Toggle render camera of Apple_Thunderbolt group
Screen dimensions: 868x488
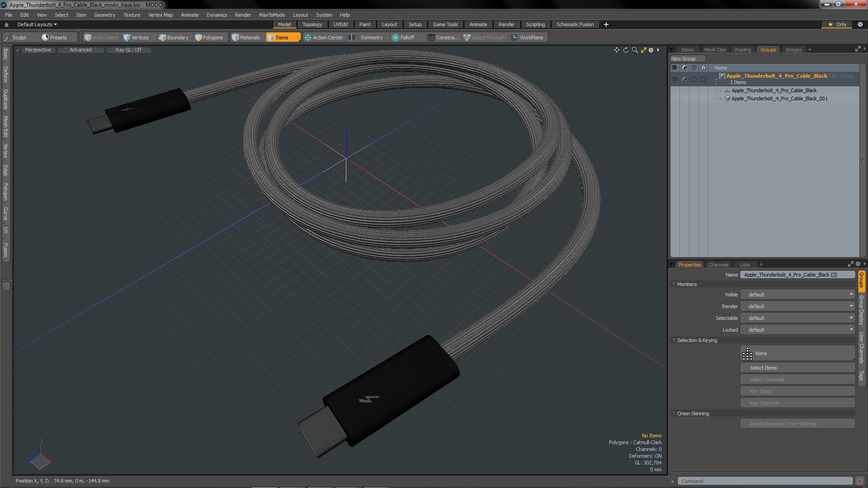click(684, 79)
